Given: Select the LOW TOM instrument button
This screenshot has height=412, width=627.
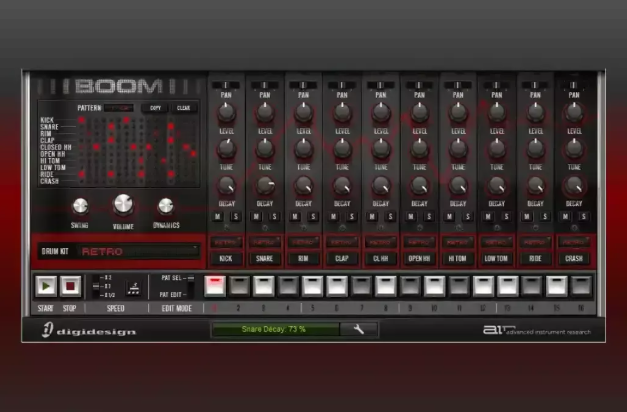Looking at the screenshot, I should click(496, 259).
